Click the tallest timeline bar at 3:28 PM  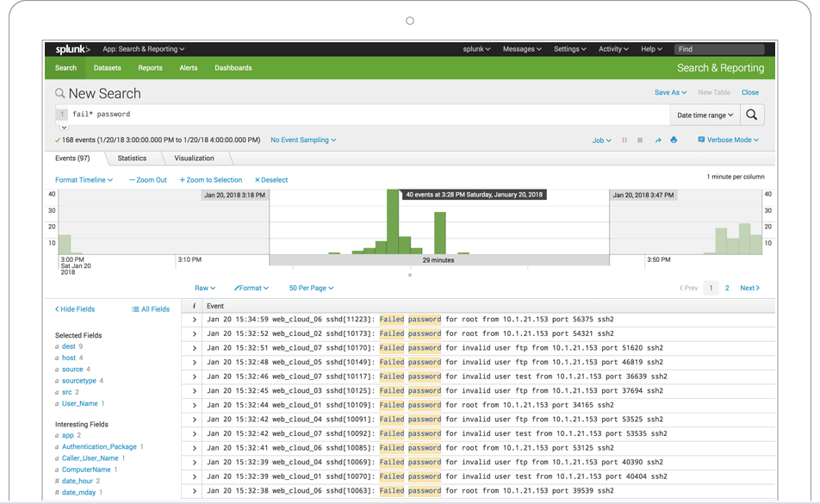(x=393, y=221)
